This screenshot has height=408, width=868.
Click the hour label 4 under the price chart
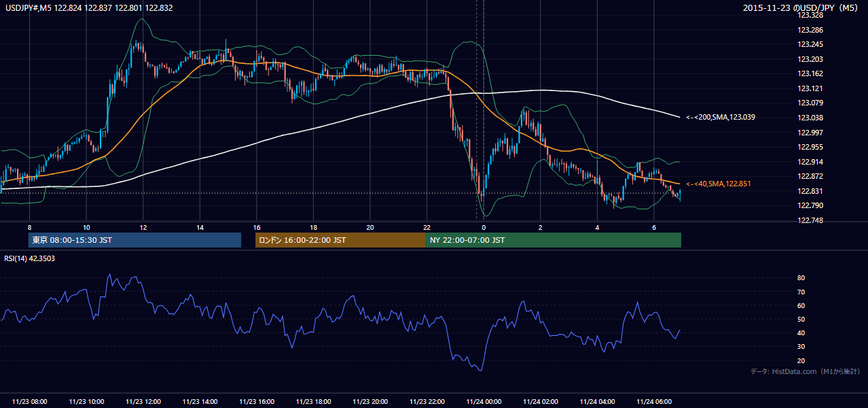(x=597, y=227)
